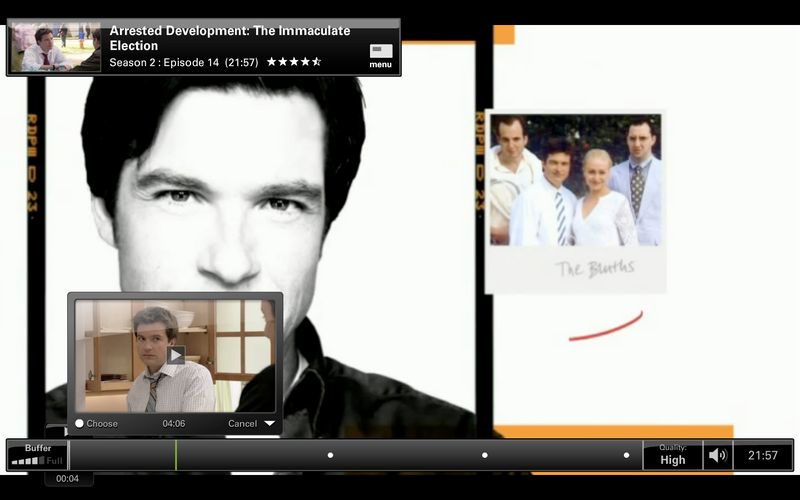Collapse preview using the down arrow

pos(270,423)
